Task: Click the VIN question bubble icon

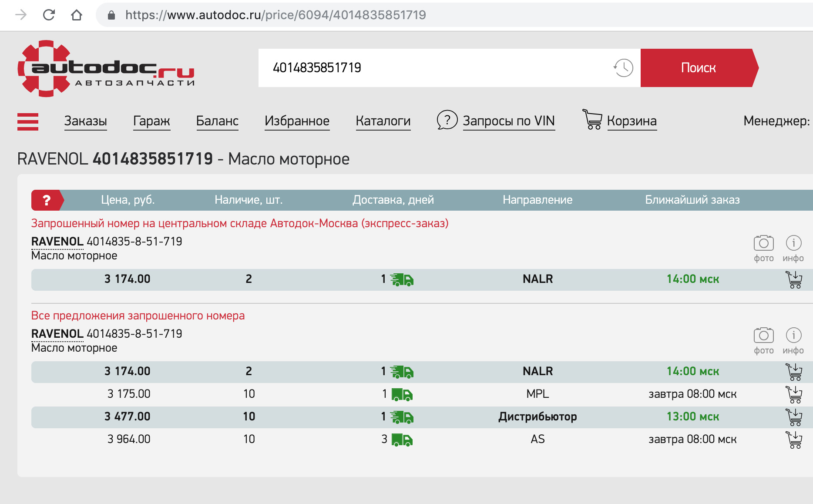Action: (447, 120)
